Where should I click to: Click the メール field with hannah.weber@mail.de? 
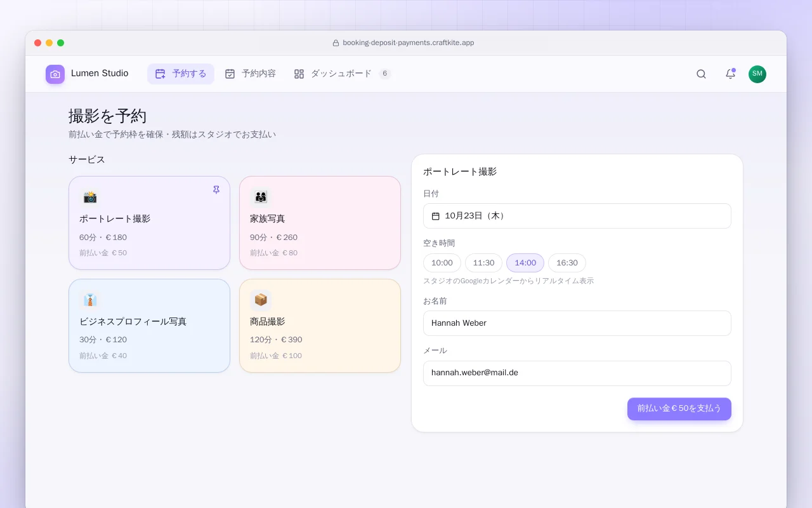[x=577, y=373]
